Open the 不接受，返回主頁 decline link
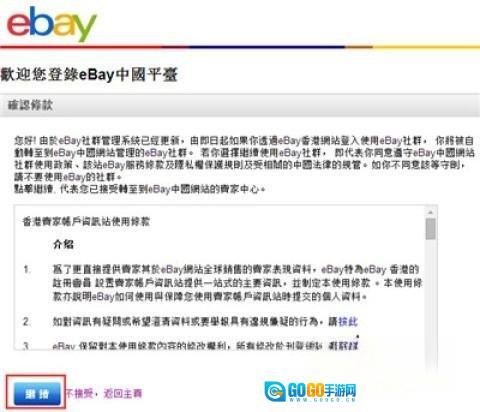The image size is (480, 412). point(104,394)
